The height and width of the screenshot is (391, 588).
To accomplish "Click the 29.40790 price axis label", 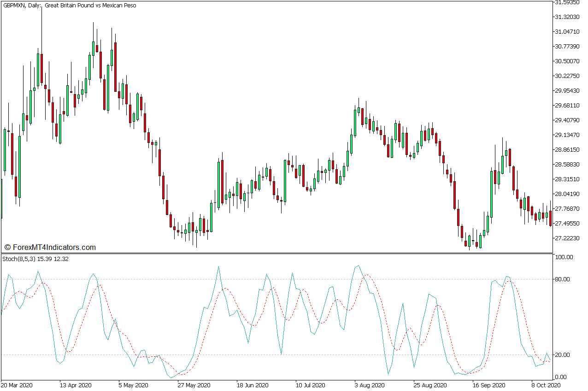I will 567,120.
